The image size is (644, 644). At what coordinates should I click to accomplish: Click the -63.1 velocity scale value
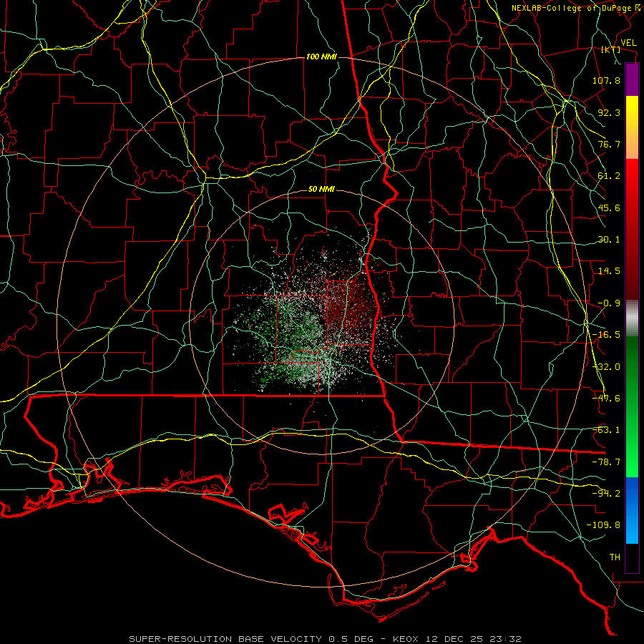point(606,430)
